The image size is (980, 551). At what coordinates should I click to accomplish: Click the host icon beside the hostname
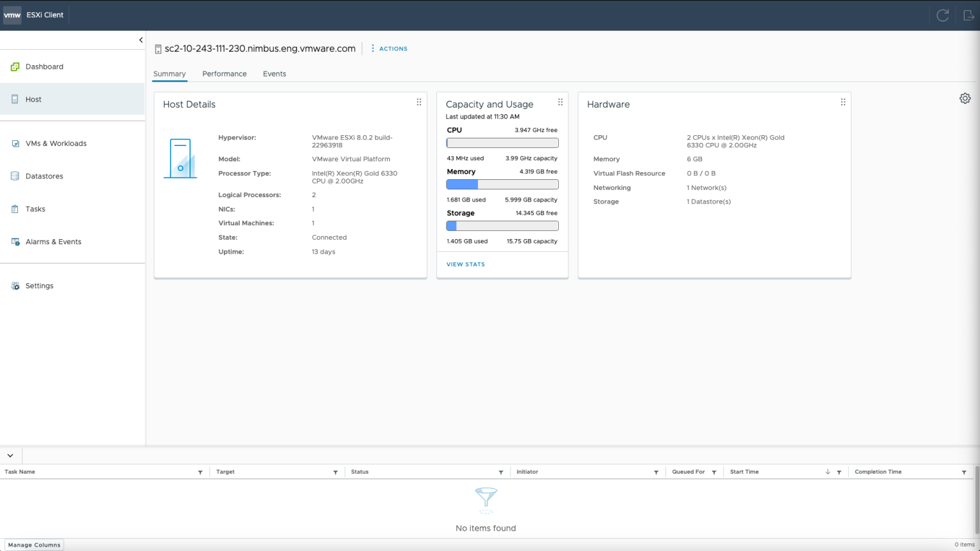coord(158,49)
